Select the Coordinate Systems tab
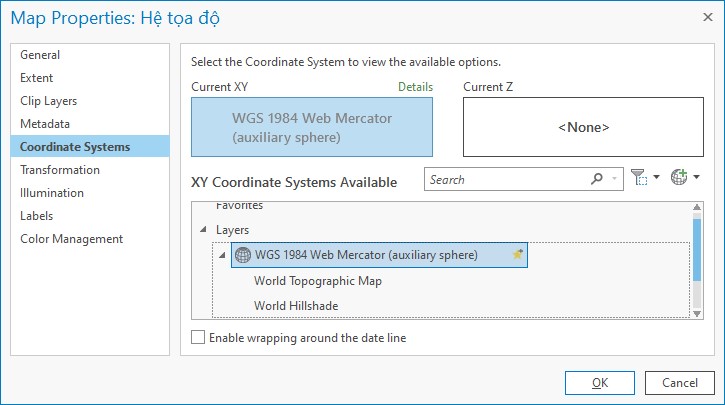Viewport: 725px width, 405px height. tap(90, 147)
